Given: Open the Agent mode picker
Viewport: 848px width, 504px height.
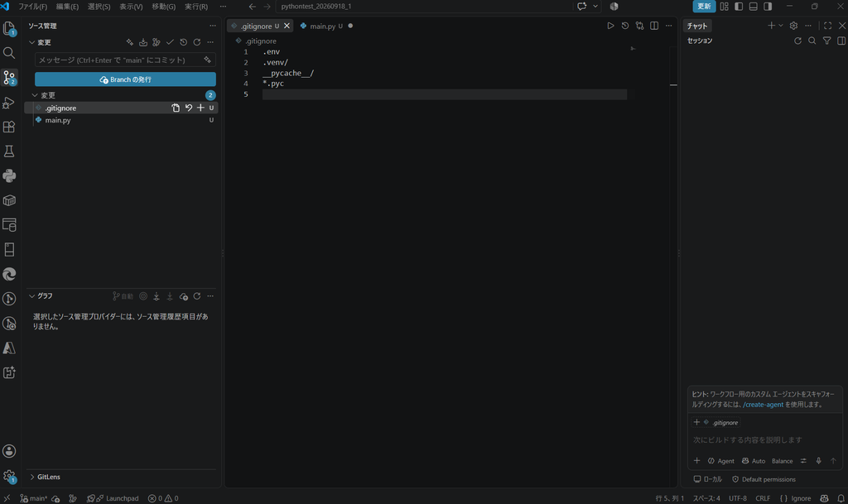Looking at the screenshot, I should click(x=721, y=461).
